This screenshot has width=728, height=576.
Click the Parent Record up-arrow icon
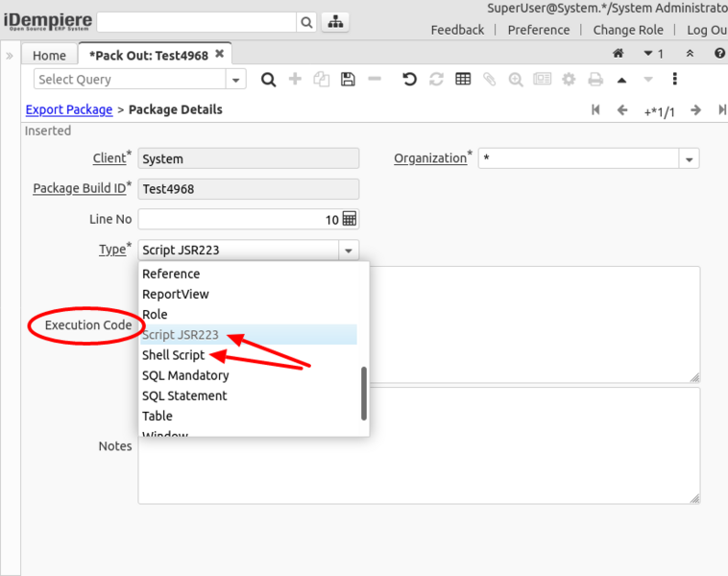tap(621, 80)
